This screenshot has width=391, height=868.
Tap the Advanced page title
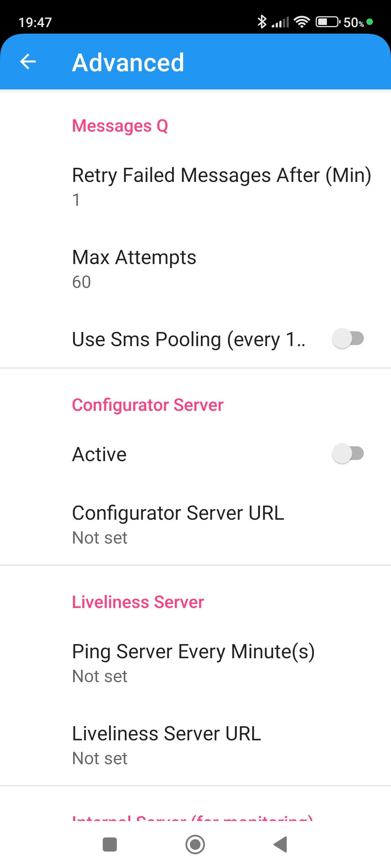[x=128, y=63]
